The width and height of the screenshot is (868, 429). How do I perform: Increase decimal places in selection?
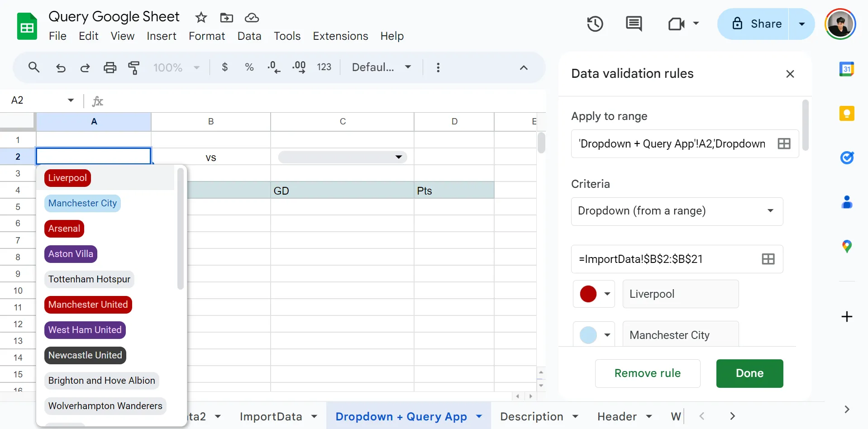[299, 67]
